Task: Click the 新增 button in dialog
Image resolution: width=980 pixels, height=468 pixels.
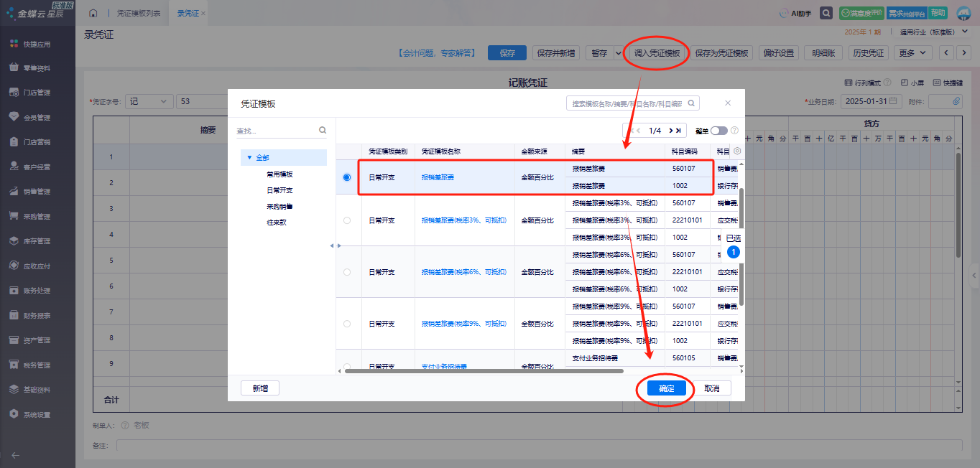Action: point(259,388)
